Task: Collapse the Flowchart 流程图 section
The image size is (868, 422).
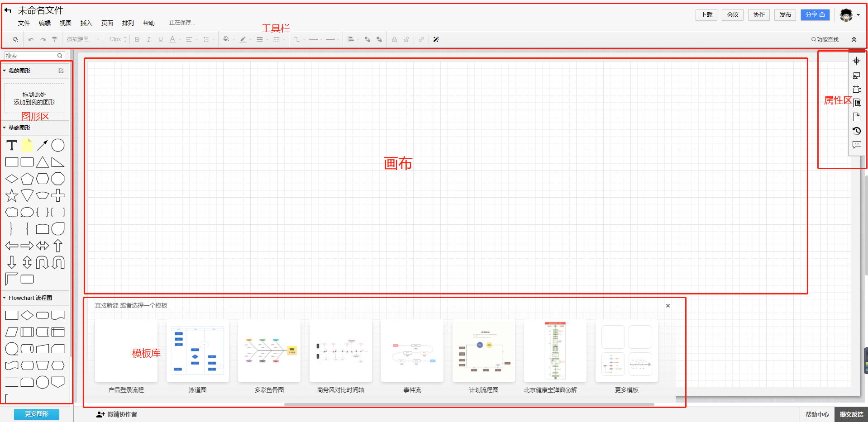Action: pos(5,298)
